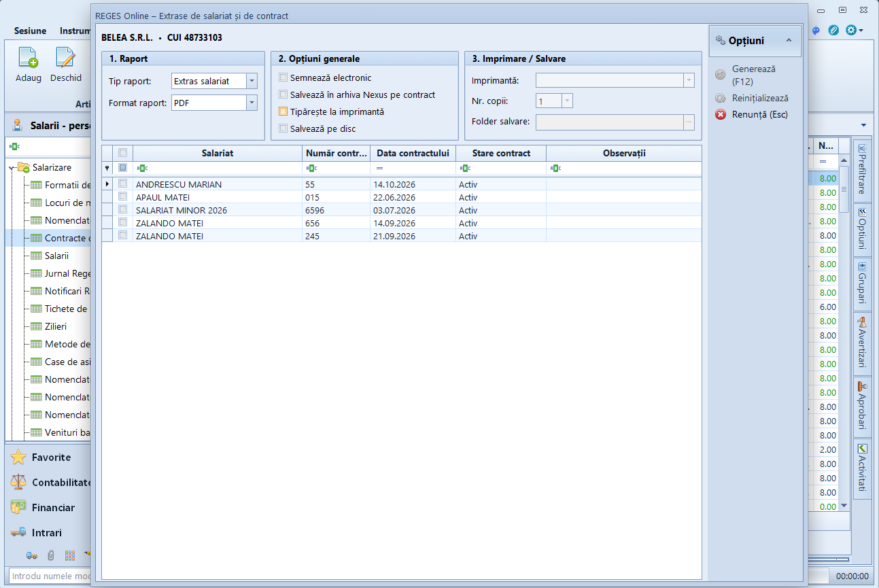Click the Deschid edit document icon
The width and height of the screenshot is (879, 588).
[x=65, y=57]
